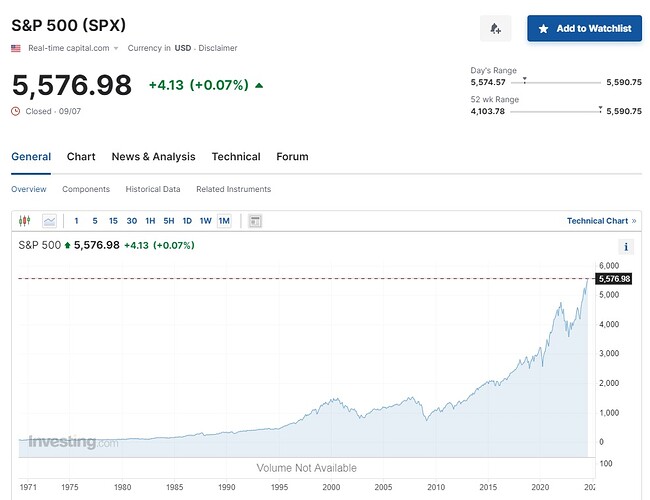
Task: Switch to the Chart tab
Action: [81, 157]
